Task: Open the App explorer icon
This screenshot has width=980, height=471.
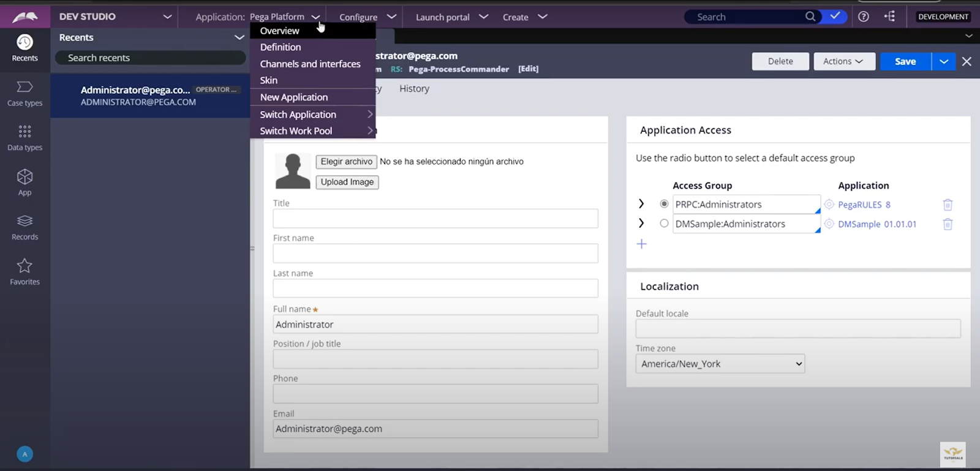Action: tap(24, 176)
